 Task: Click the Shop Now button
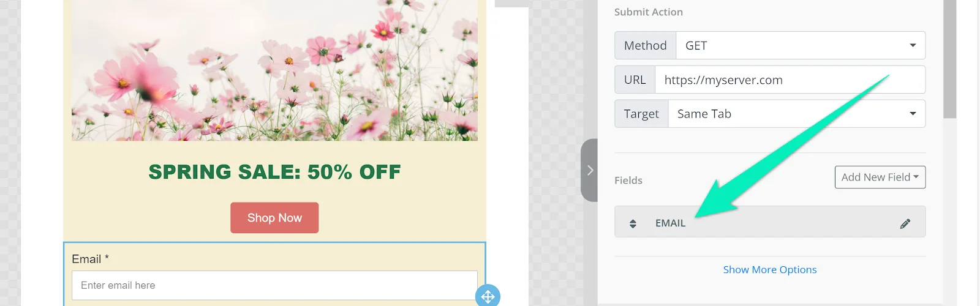pyautogui.click(x=274, y=218)
